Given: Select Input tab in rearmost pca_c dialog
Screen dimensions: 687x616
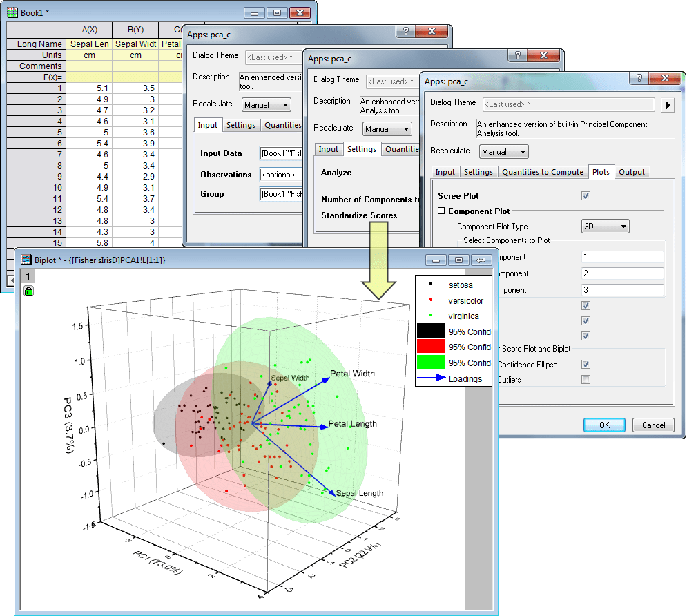Looking at the screenshot, I should pyautogui.click(x=207, y=125).
